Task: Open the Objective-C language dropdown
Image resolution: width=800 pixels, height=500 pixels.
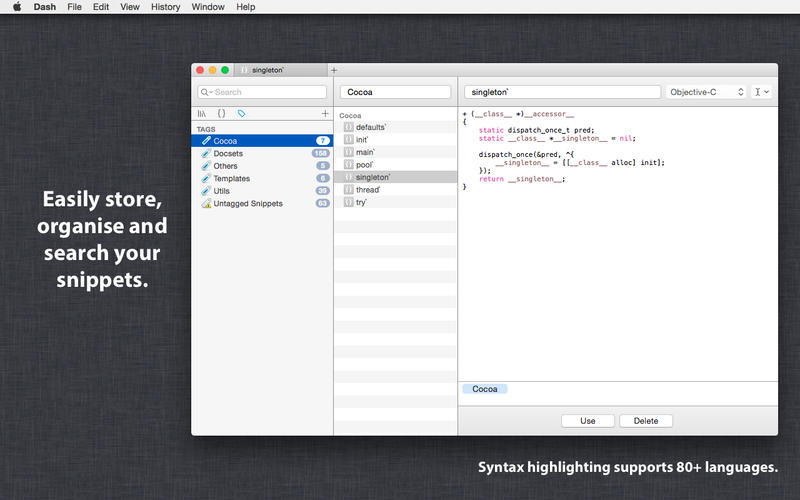Action: 707,92
